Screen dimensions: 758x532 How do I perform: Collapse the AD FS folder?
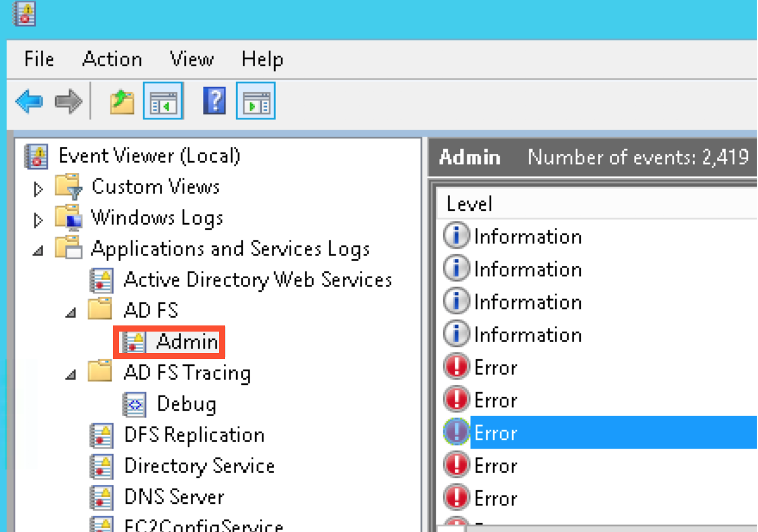pyautogui.click(x=72, y=313)
